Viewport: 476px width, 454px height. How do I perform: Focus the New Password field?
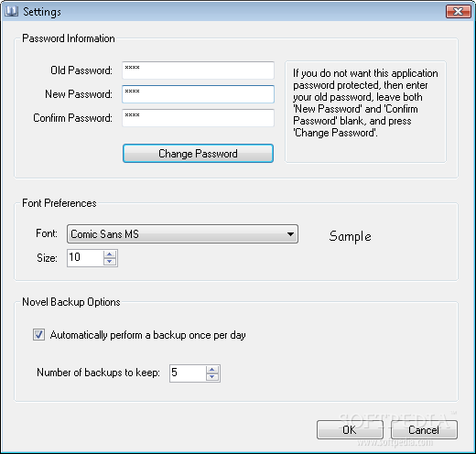click(198, 94)
